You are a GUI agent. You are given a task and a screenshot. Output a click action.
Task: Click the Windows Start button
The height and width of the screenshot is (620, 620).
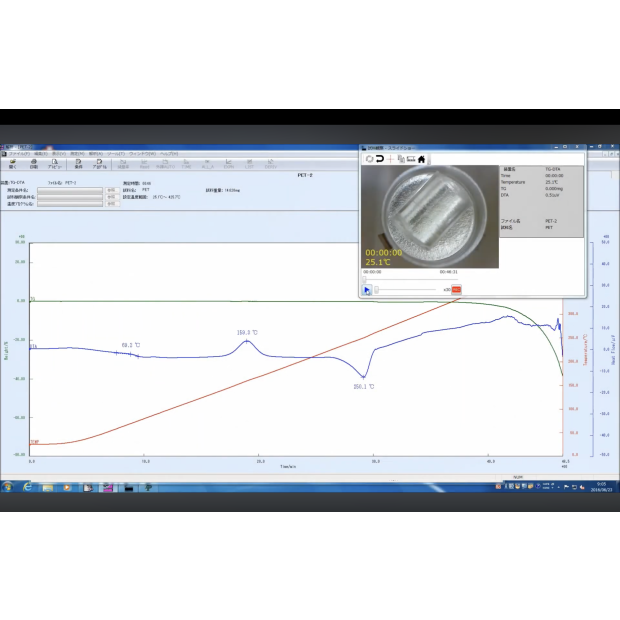8,487
